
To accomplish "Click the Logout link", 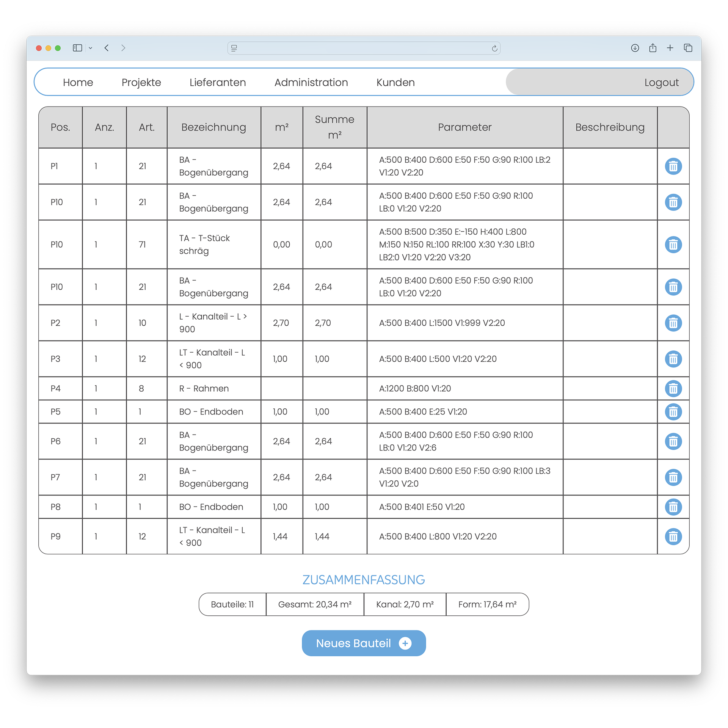I will 661,82.
